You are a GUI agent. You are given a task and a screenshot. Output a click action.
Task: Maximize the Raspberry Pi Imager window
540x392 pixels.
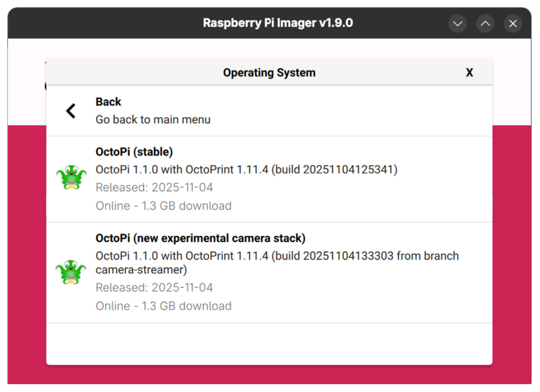pyautogui.click(x=485, y=24)
